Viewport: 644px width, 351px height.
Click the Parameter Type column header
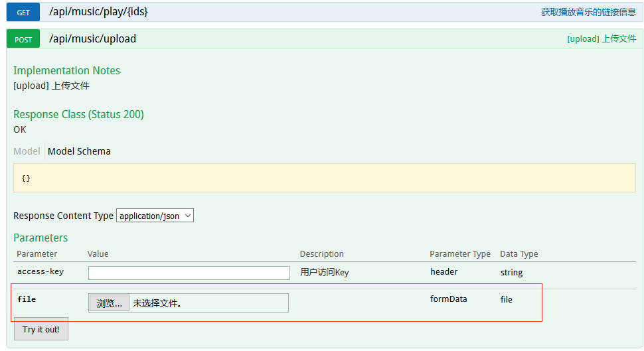coord(460,254)
